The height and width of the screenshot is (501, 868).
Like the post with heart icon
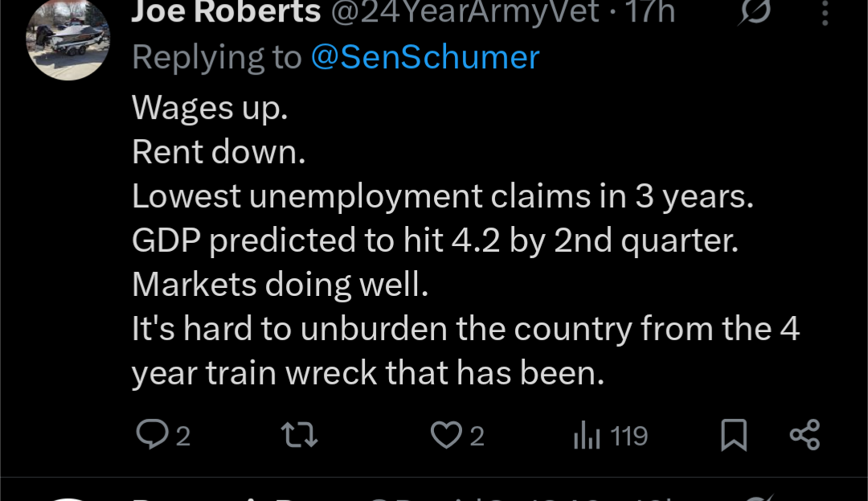[444, 435]
